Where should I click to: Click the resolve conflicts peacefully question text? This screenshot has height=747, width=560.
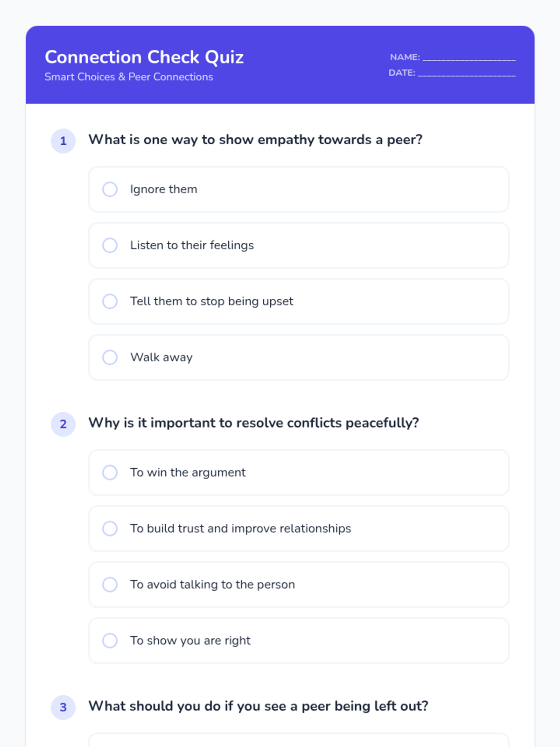(x=253, y=423)
